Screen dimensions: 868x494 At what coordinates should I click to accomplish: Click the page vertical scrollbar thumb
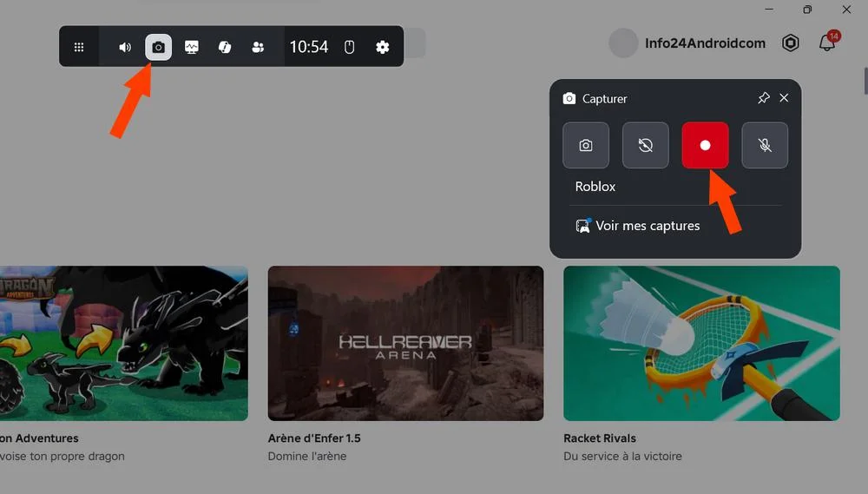point(865,81)
